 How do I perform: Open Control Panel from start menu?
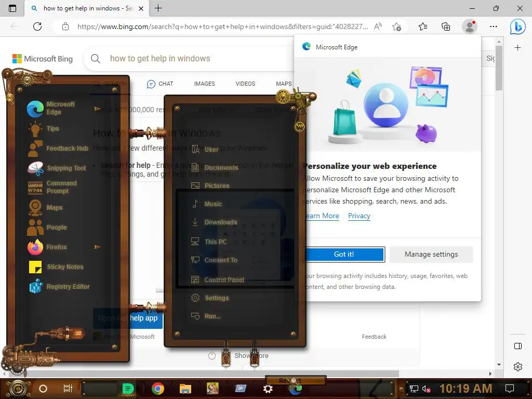pos(218,280)
